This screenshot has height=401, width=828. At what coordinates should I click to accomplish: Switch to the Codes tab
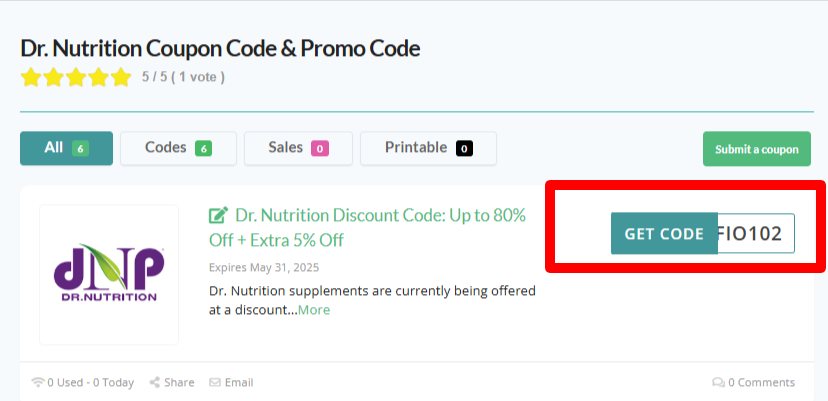click(178, 148)
